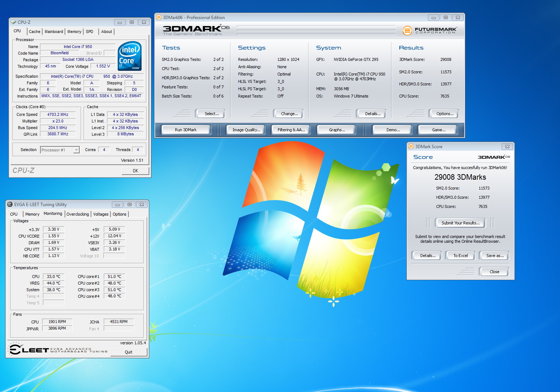Click the Save as... button
This screenshot has width=560, height=392.
click(495, 256)
